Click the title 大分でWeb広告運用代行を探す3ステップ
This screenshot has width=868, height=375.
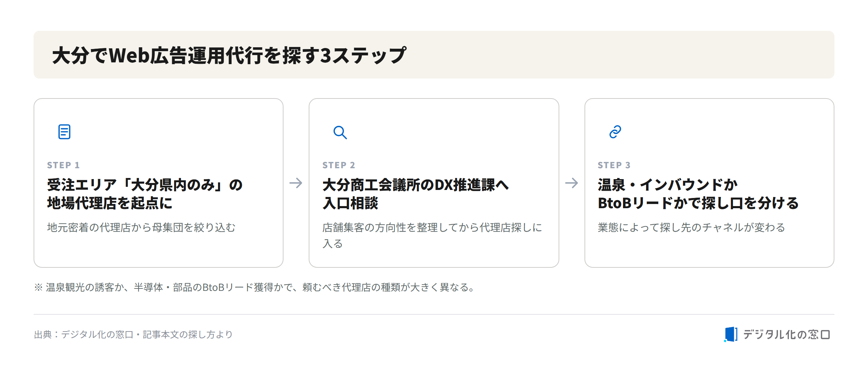coord(229,55)
